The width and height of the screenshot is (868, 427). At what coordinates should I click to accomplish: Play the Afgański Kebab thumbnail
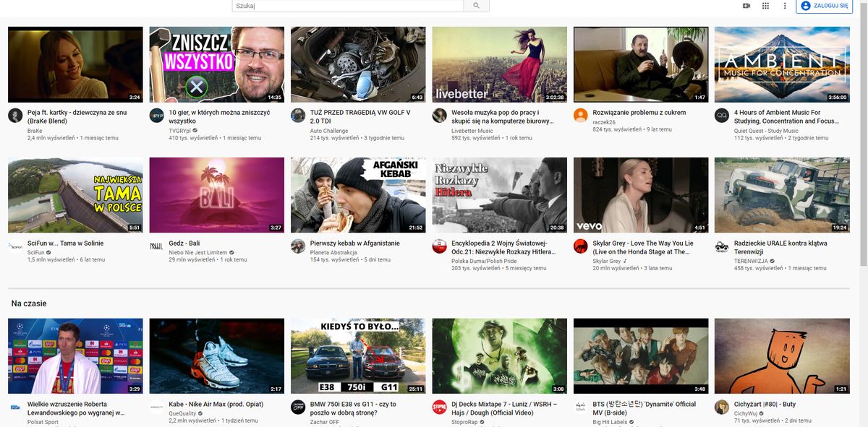click(358, 195)
